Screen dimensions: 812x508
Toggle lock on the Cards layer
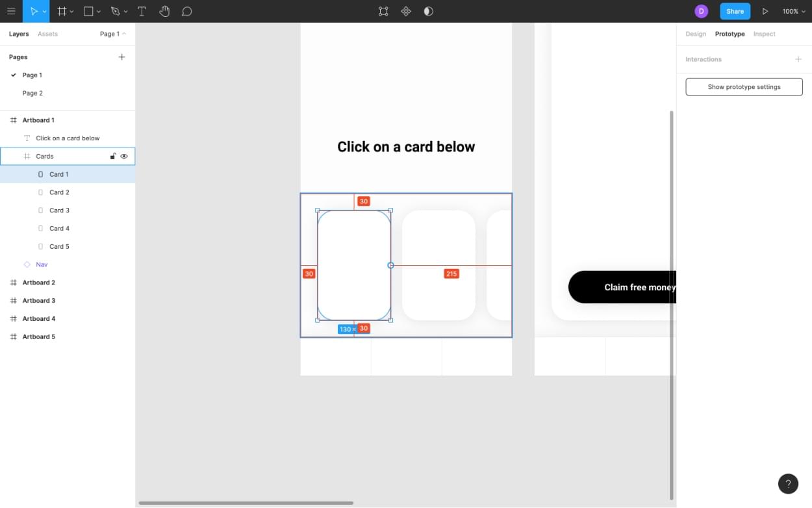pyautogui.click(x=113, y=156)
